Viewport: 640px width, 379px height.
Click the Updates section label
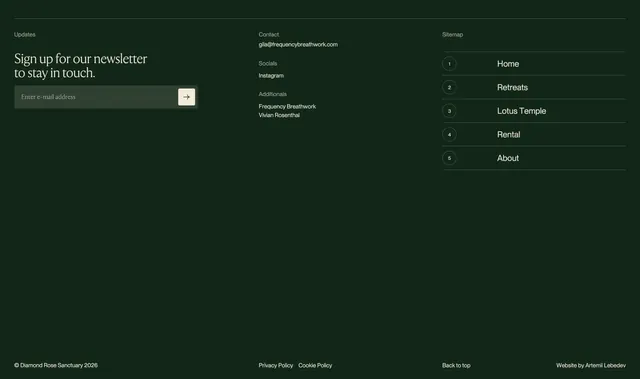25,35
